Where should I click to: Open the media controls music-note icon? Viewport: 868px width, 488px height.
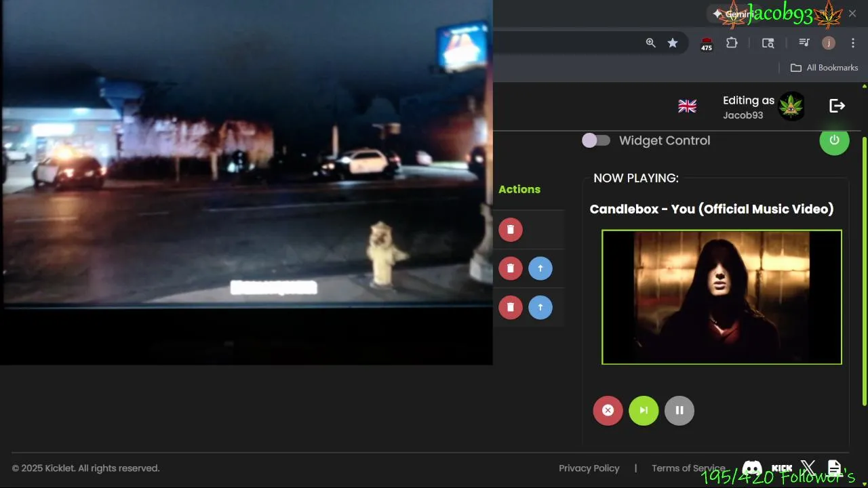pyautogui.click(x=804, y=43)
